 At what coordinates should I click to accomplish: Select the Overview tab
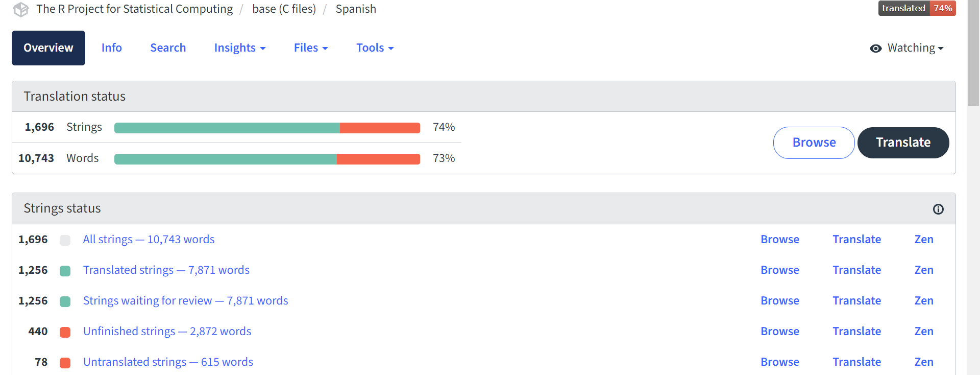[48, 48]
